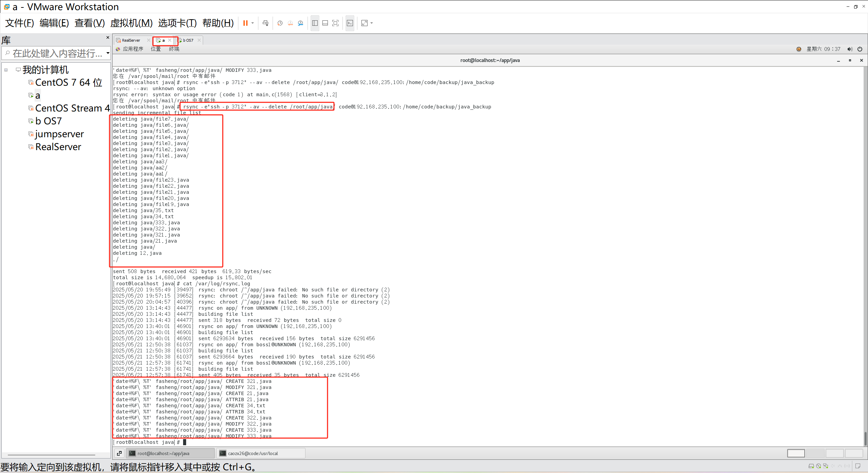868x473 pixels.
Task: Click the guest power icon
Action: coord(860,49)
